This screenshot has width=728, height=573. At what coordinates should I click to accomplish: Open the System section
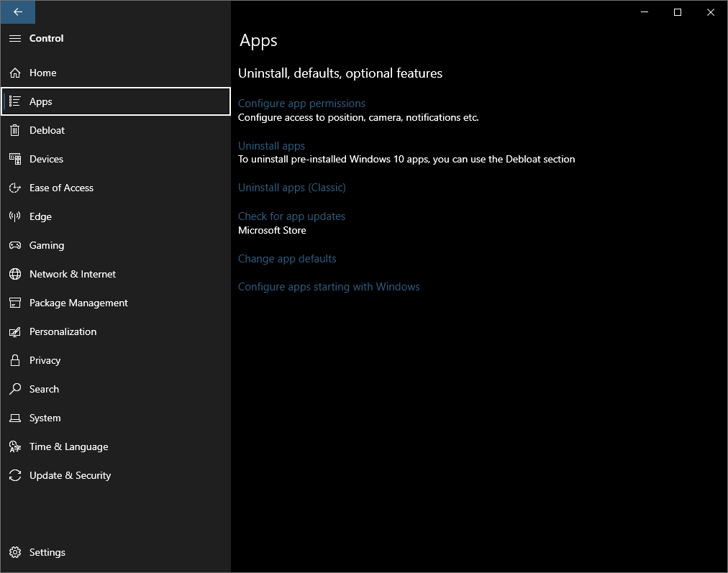coord(116,418)
